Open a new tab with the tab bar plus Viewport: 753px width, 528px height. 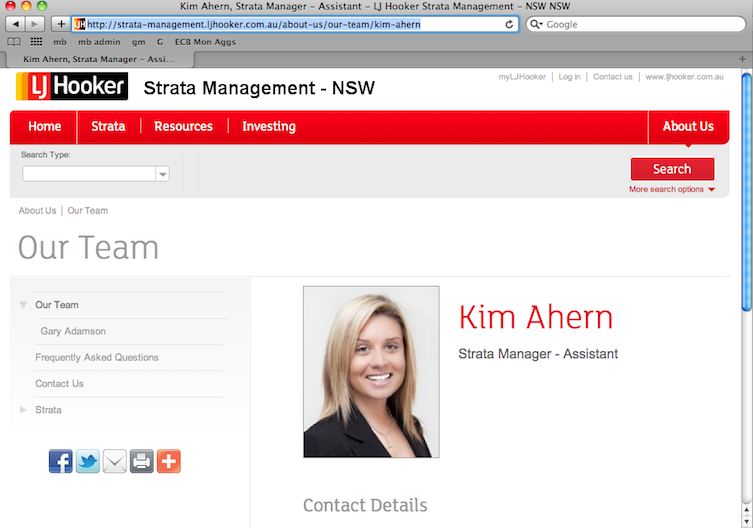click(742, 59)
